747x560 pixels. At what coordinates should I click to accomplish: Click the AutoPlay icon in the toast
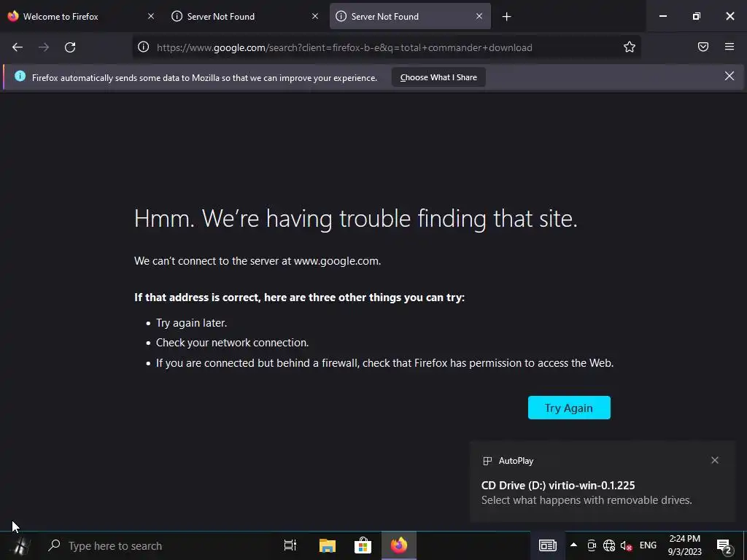487,461
